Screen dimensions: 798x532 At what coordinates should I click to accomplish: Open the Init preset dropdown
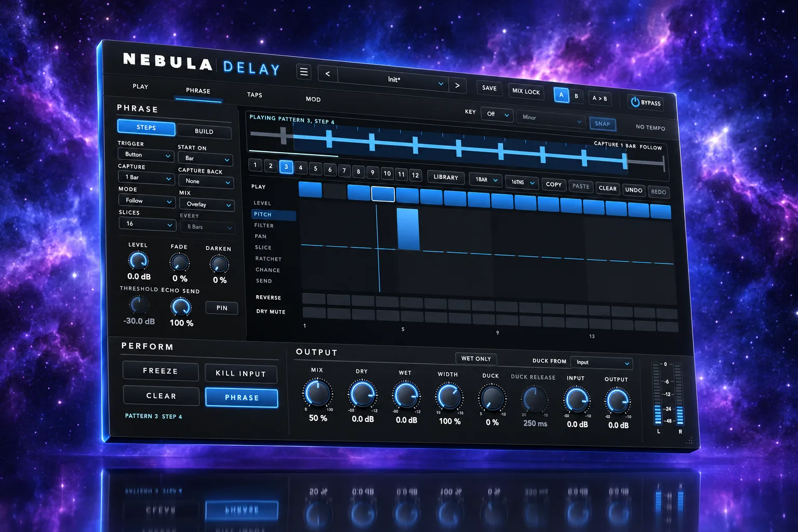click(393, 79)
